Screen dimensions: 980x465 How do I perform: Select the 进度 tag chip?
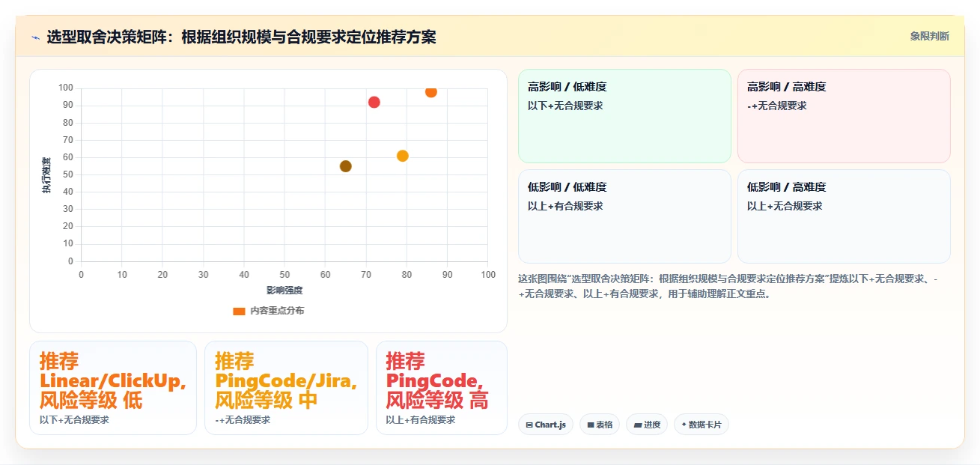click(x=647, y=425)
